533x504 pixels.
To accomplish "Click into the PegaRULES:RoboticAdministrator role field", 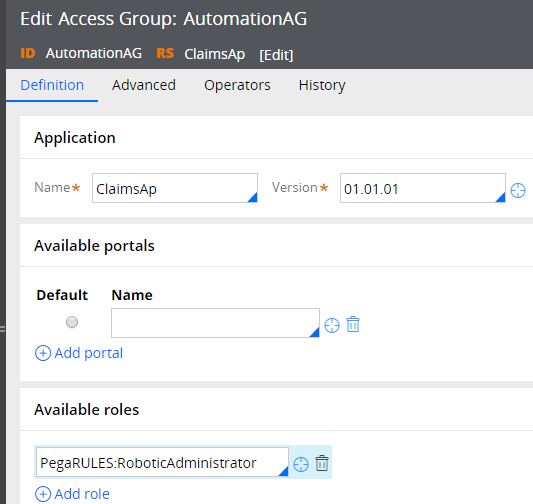I will (x=162, y=462).
